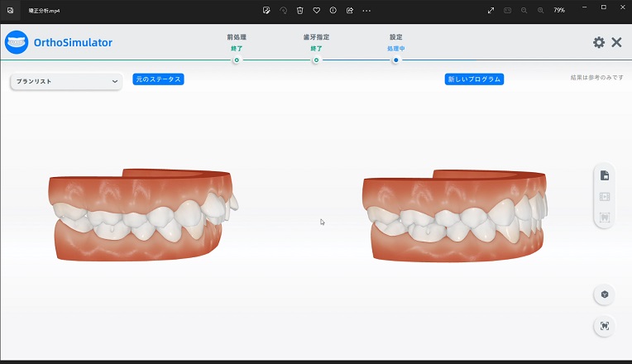Click the tooth focus scan button
This screenshot has width=632, height=364.
[604, 326]
